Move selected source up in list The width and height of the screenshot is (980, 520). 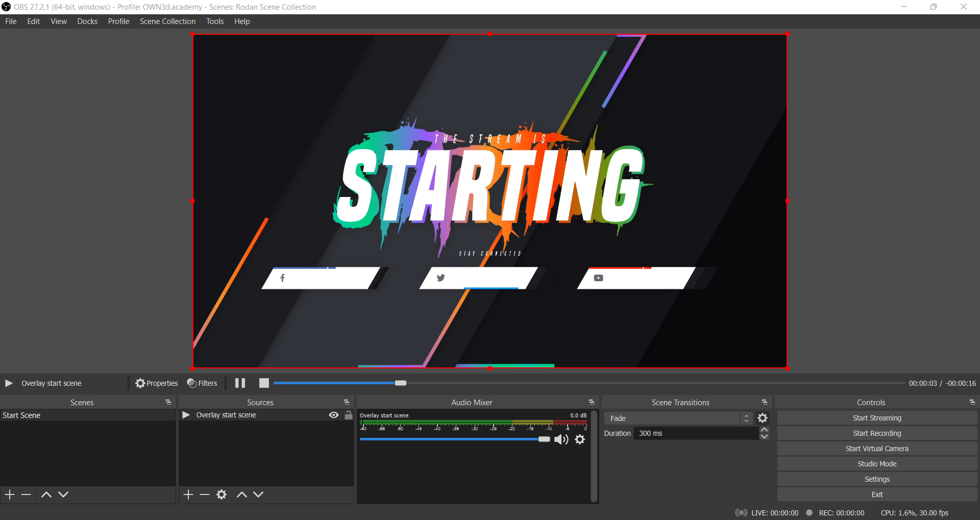(x=242, y=494)
